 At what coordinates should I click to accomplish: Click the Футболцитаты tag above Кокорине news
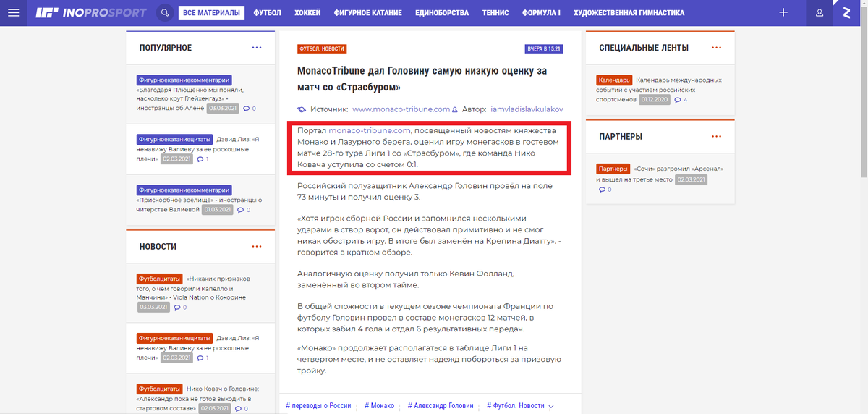(x=159, y=279)
